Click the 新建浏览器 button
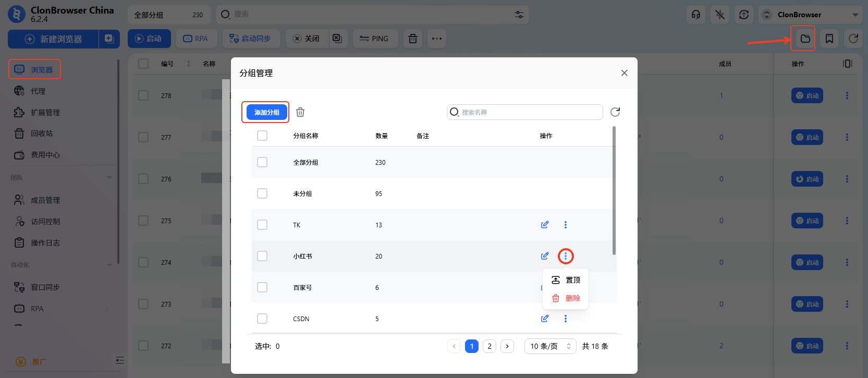This screenshot has height=378, width=868. pos(53,39)
